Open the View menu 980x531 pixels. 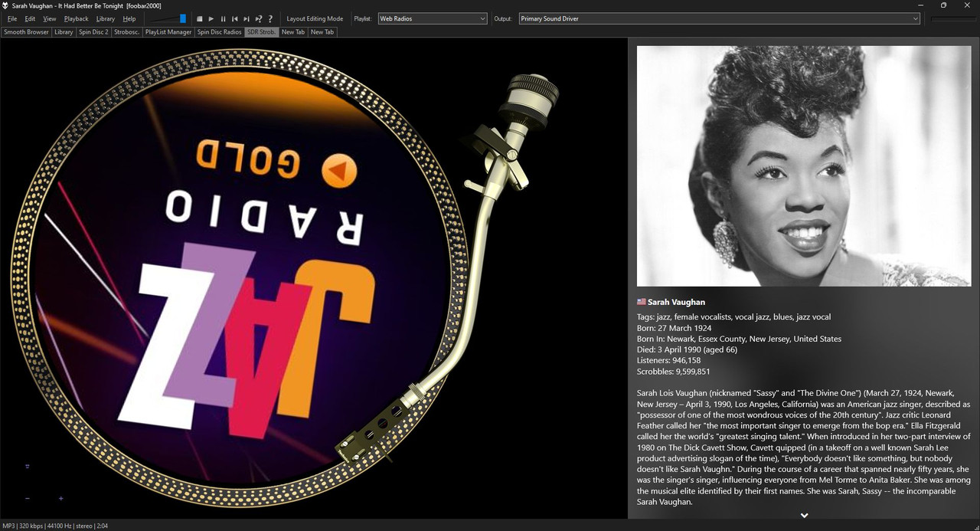point(50,18)
